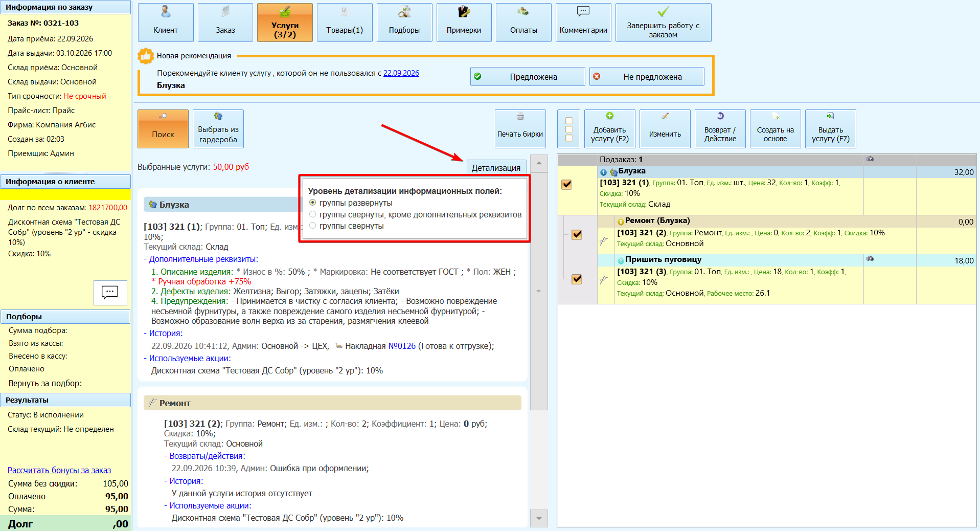The width and height of the screenshot is (980, 531).
Task: Click the new recommendation thumbs-up icon
Action: coord(146,56)
